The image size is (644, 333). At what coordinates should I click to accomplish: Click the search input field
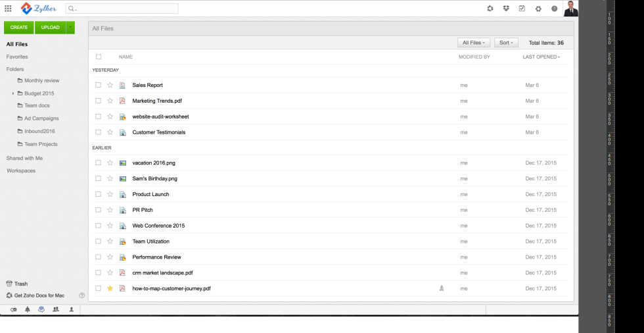click(122, 8)
